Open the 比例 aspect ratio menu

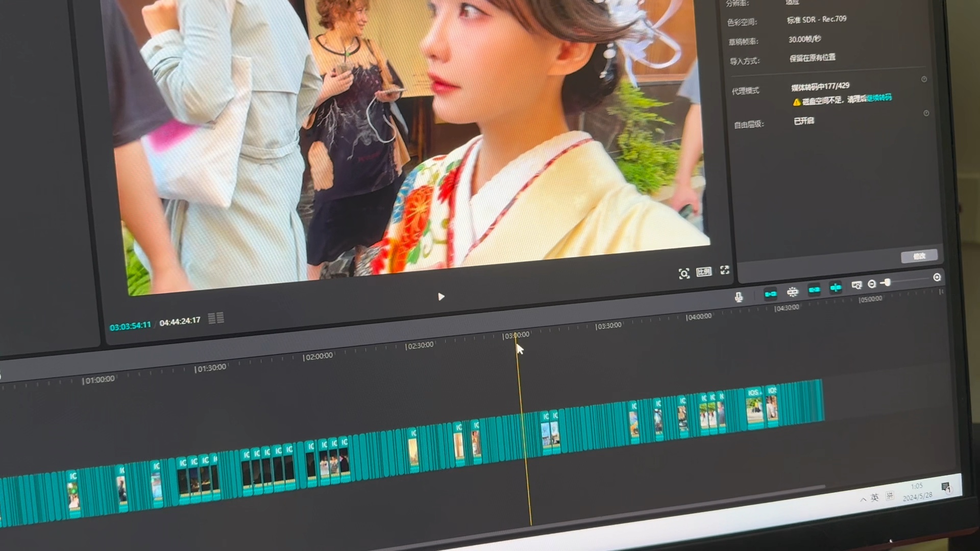[703, 271]
